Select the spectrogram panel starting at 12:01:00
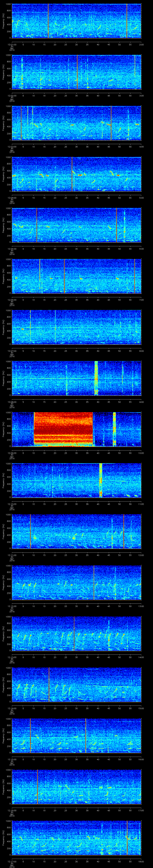153x868 pixels. click(x=77, y=21)
